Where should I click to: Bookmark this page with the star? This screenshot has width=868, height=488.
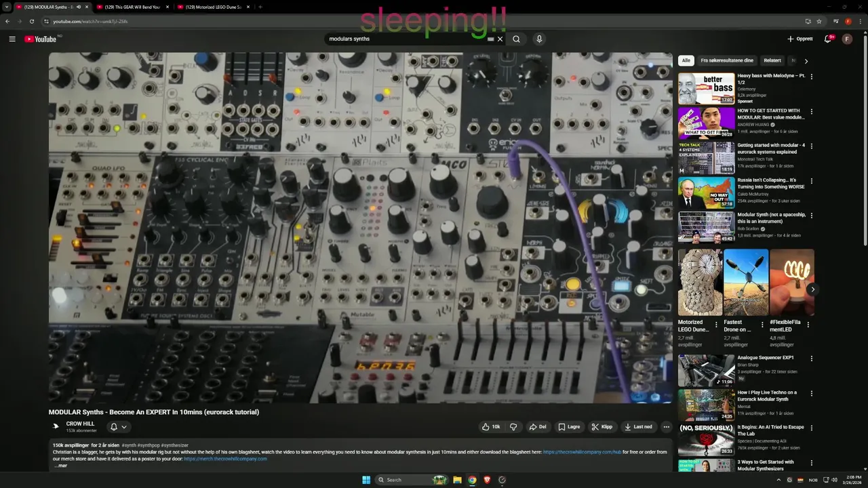point(818,21)
